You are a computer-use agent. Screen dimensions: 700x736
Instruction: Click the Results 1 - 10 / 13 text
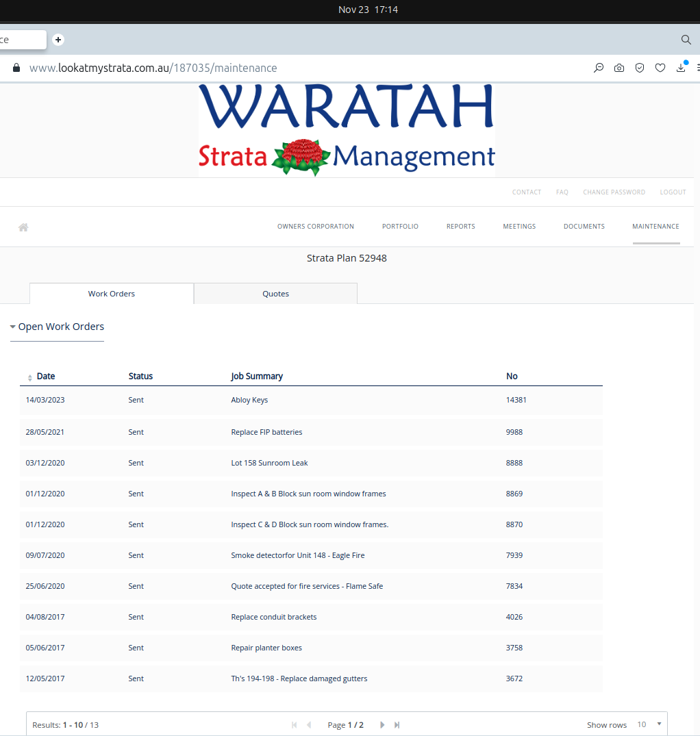tap(65, 725)
